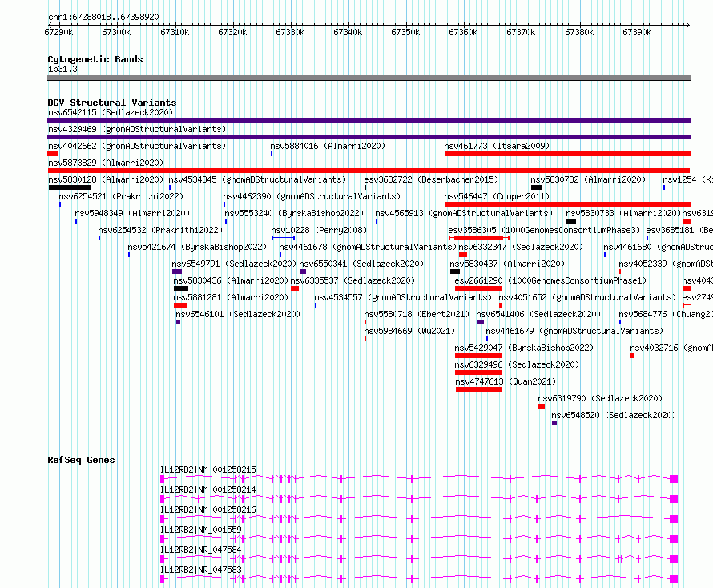The image size is (713, 588).
Task: Click the black block of nsv5830436
Action: [x=181, y=288]
